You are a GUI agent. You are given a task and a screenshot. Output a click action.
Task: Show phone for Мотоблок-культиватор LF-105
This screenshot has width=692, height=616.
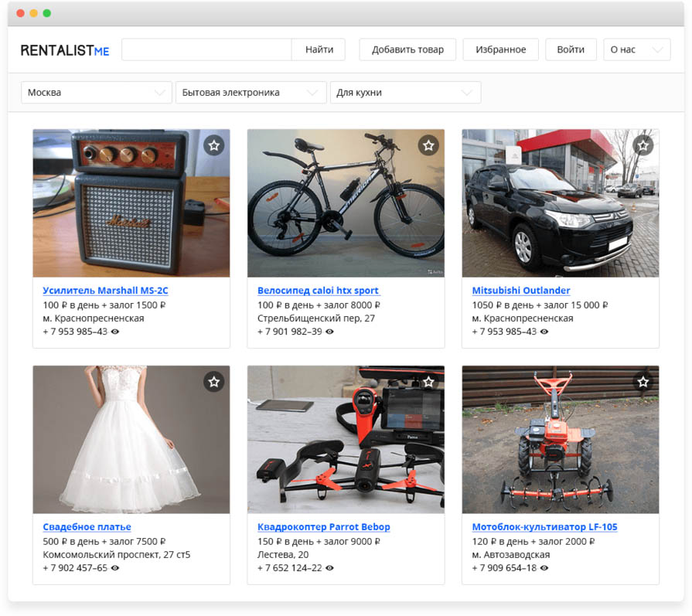pos(544,568)
